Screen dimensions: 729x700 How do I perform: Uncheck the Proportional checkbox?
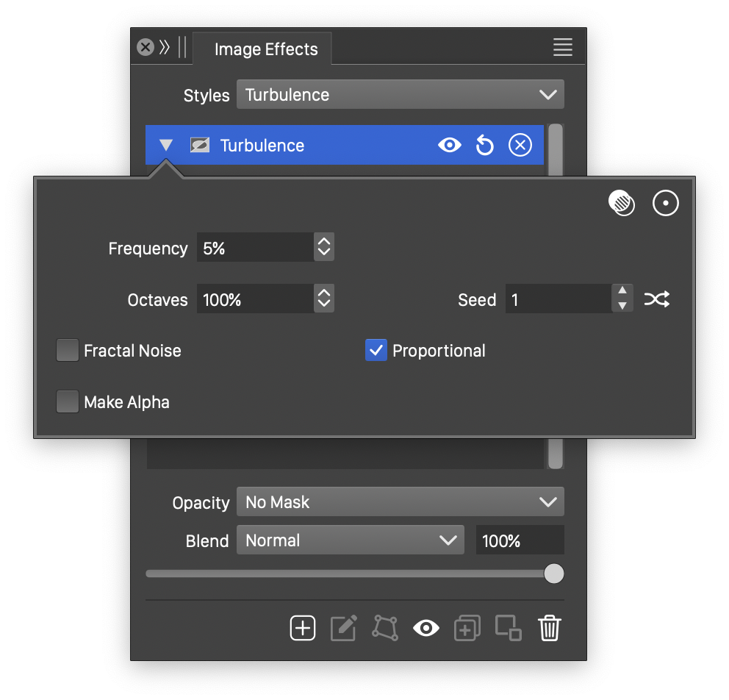click(376, 351)
